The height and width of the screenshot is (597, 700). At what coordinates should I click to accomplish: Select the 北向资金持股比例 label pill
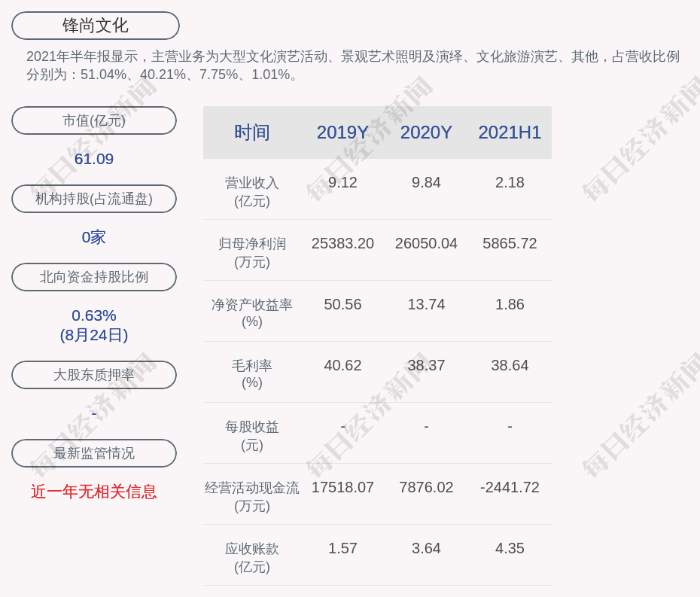point(94,277)
